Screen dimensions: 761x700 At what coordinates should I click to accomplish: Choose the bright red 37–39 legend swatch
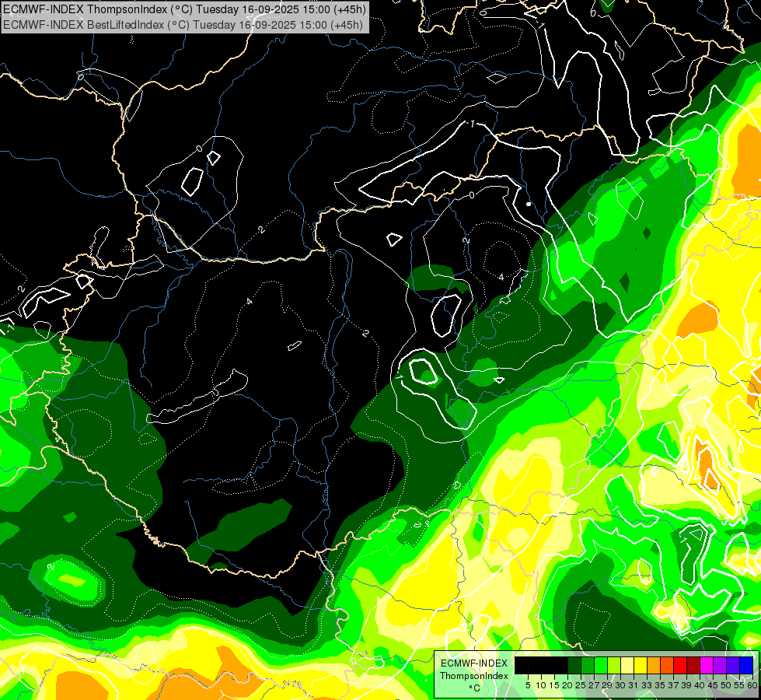click(680, 666)
